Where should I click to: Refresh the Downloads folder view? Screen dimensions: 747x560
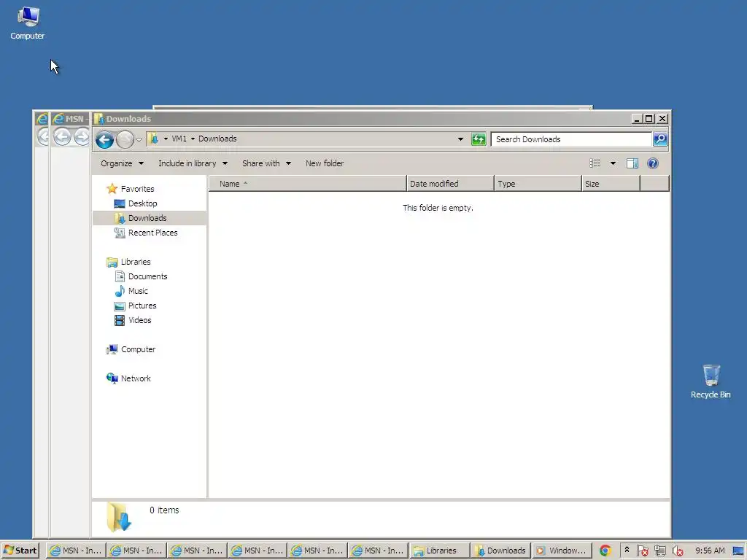click(479, 139)
